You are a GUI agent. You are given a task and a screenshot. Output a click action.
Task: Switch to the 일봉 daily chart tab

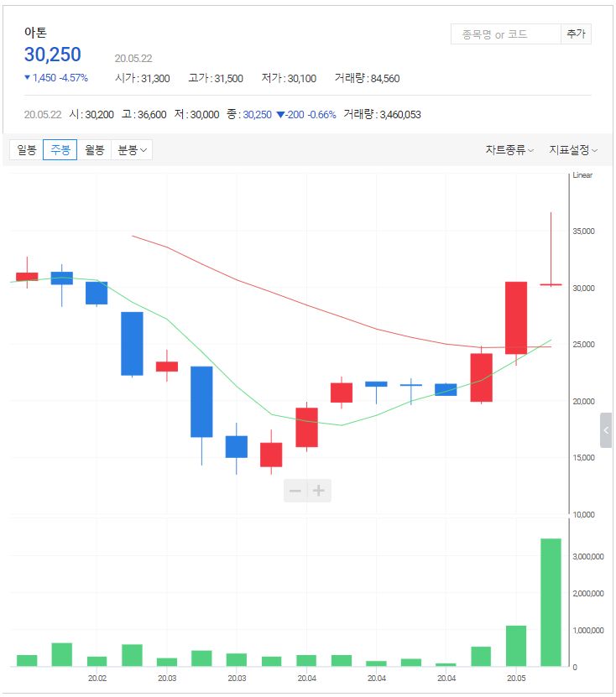point(26,150)
